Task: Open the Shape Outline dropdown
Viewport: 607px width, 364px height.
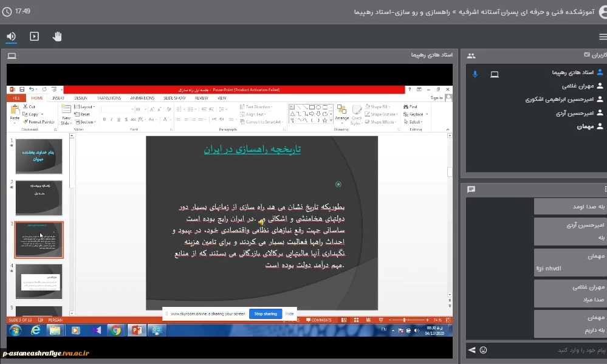Action: point(382,114)
